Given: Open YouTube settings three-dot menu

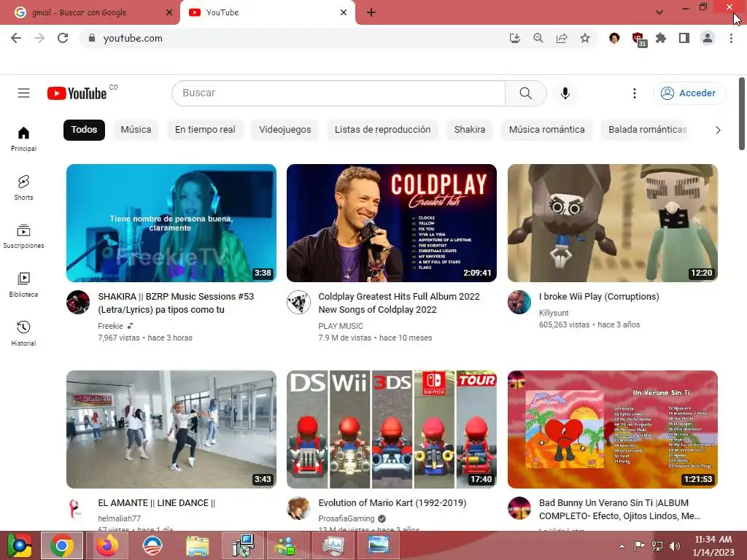Looking at the screenshot, I should click(x=634, y=93).
